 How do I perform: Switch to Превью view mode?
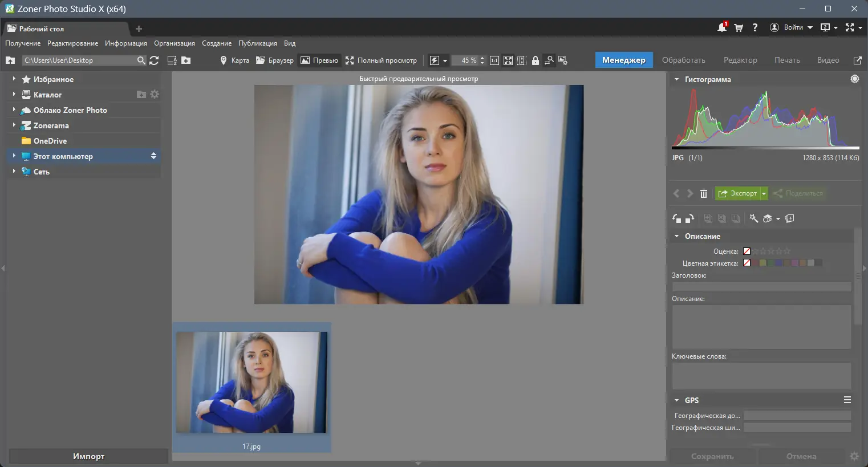pos(319,60)
